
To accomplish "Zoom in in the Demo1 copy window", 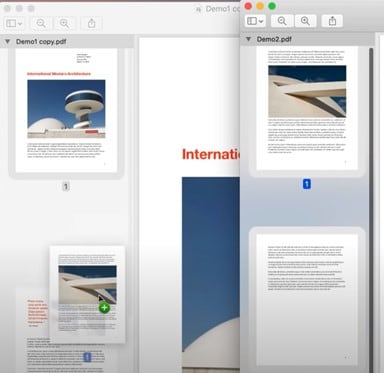I will (64, 23).
